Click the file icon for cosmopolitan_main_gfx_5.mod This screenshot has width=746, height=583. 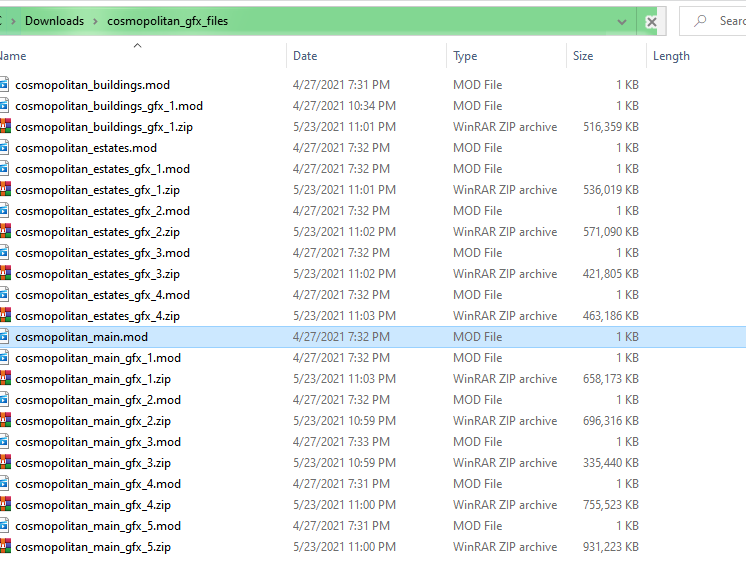click(4, 526)
